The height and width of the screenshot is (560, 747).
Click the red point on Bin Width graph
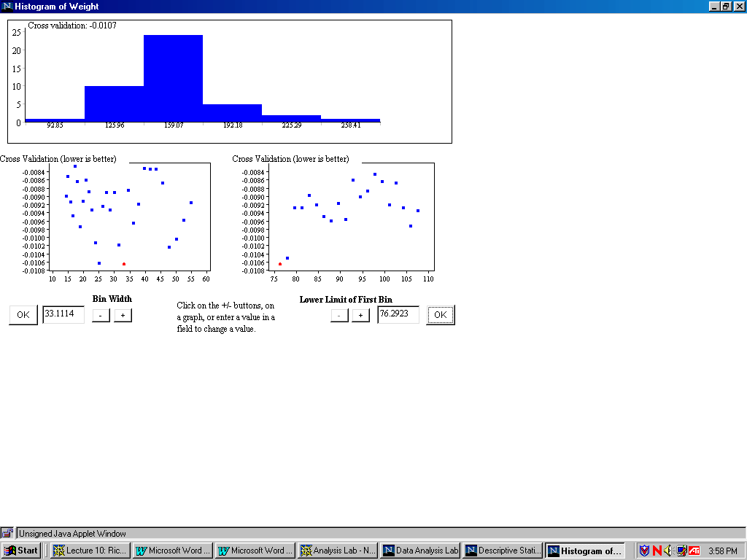(124, 264)
